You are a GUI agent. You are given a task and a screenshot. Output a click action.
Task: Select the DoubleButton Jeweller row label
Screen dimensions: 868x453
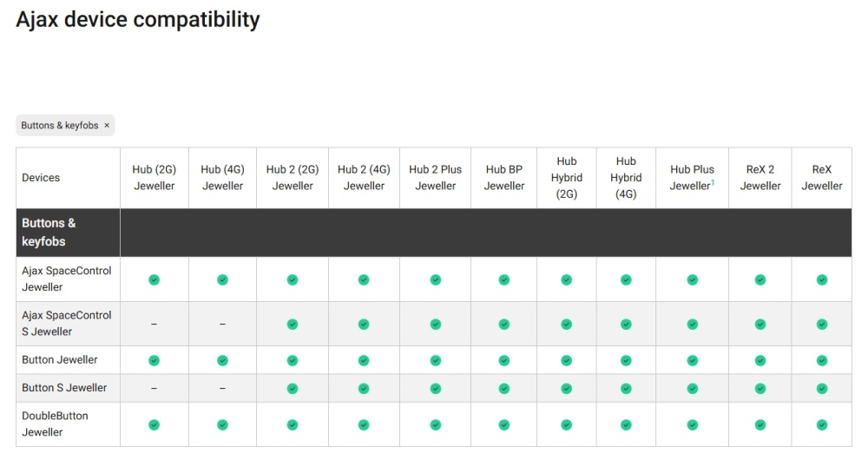pyautogui.click(x=55, y=424)
